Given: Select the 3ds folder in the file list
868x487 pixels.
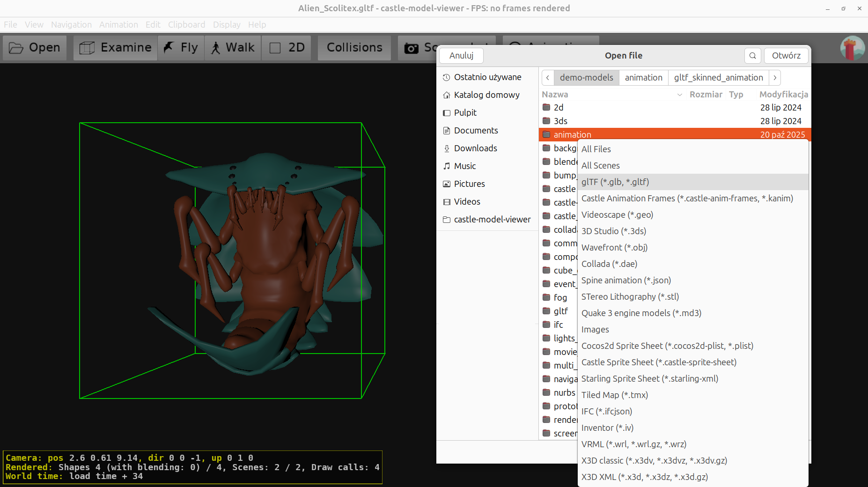Looking at the screenshot, I should 560,121.
